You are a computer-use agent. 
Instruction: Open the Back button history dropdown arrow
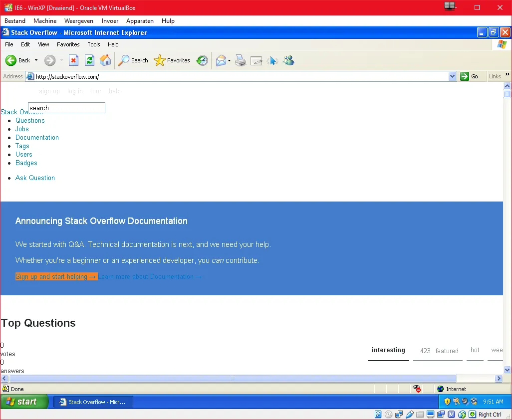tap(36, 60)
